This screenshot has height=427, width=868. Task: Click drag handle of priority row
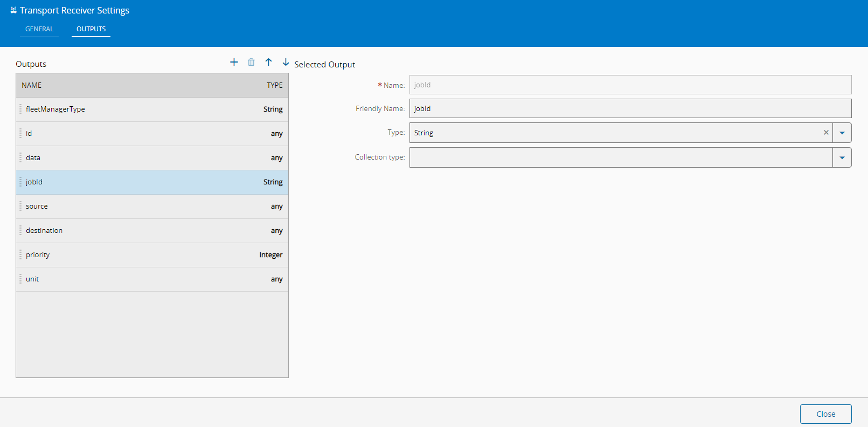coord(20,255)
